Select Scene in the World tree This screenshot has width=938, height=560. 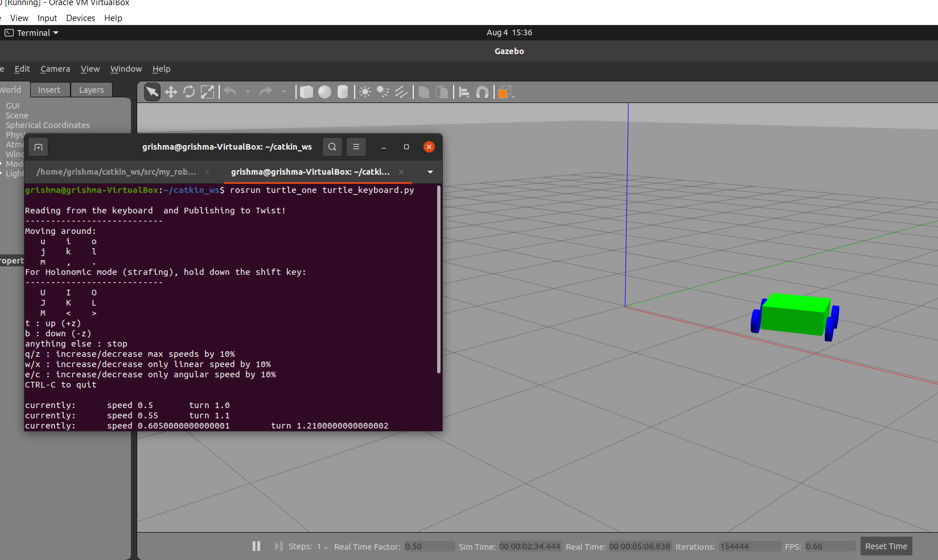click(17, 116)
